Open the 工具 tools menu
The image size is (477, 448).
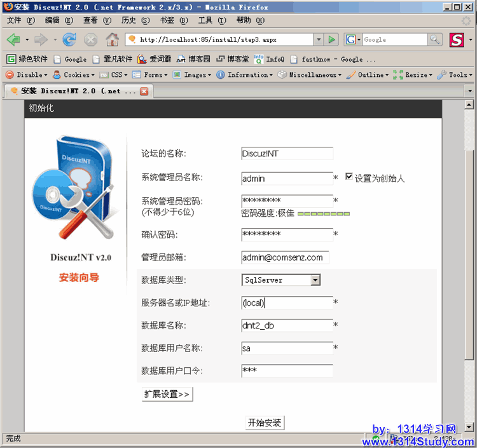coord(209,20)
